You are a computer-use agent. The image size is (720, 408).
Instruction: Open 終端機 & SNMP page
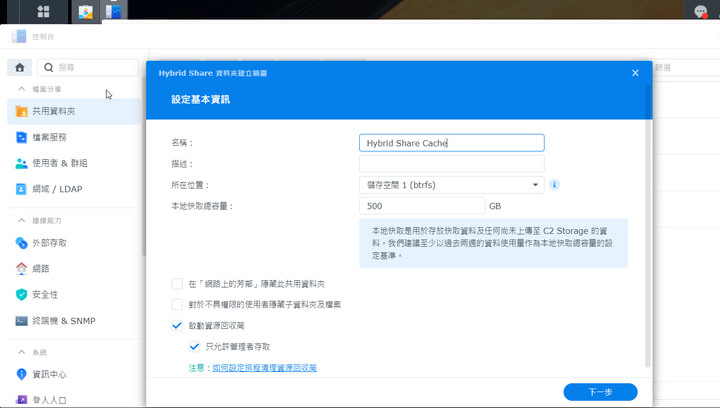74,321
